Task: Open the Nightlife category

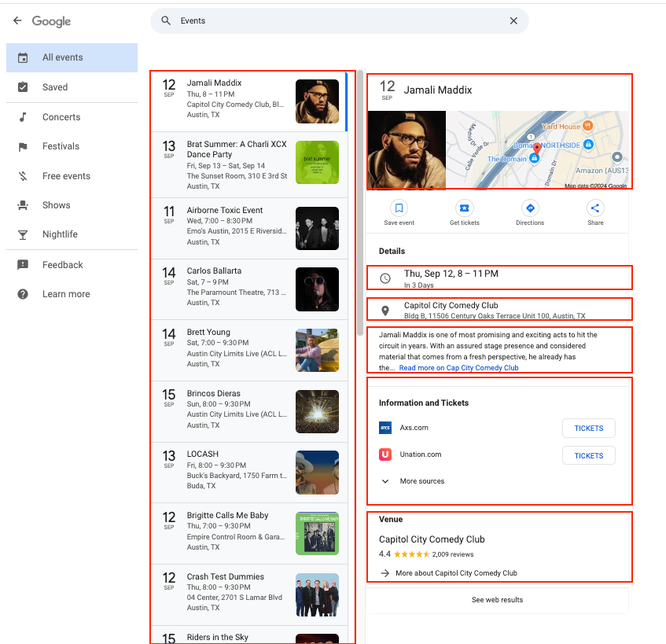Action: 72,234
